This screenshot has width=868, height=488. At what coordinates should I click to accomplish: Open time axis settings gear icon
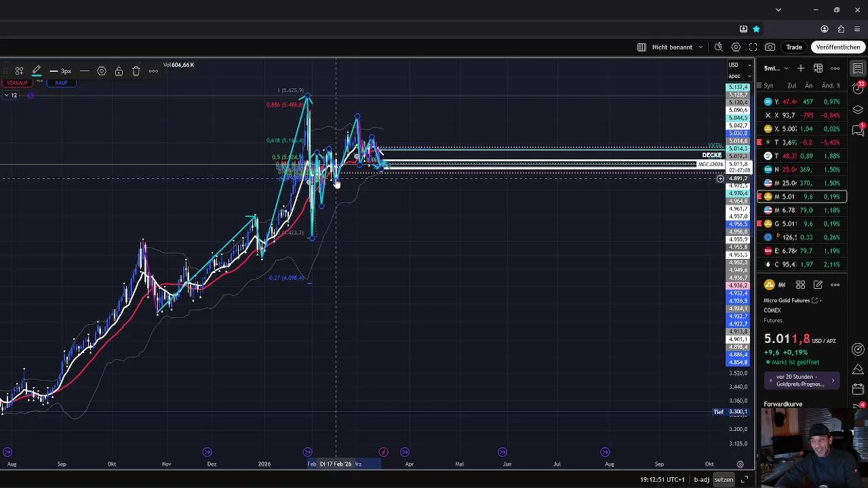pyautogui.click(x=740, y=464)
